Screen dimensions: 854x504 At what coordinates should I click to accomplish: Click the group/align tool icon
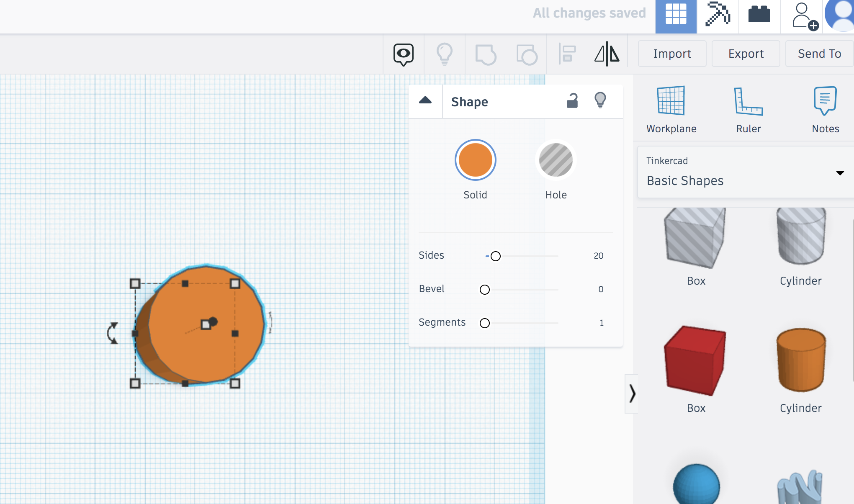point(566,54)
